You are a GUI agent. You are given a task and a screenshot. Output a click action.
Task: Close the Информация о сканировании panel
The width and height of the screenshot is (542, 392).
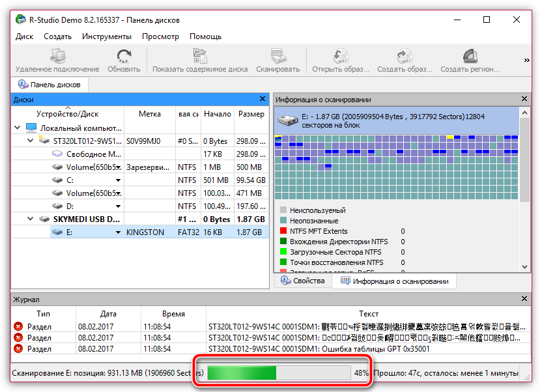[524, 99]
